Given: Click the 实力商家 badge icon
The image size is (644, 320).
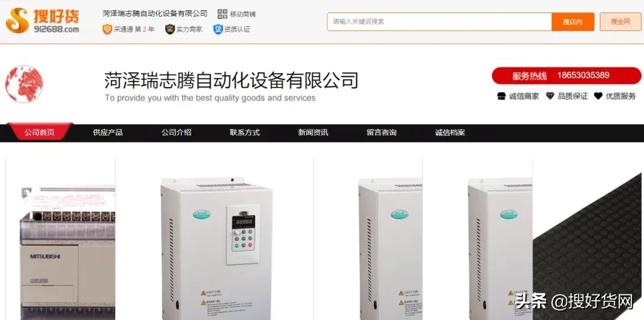Looking at the screenshot, I should click(169, 29).
